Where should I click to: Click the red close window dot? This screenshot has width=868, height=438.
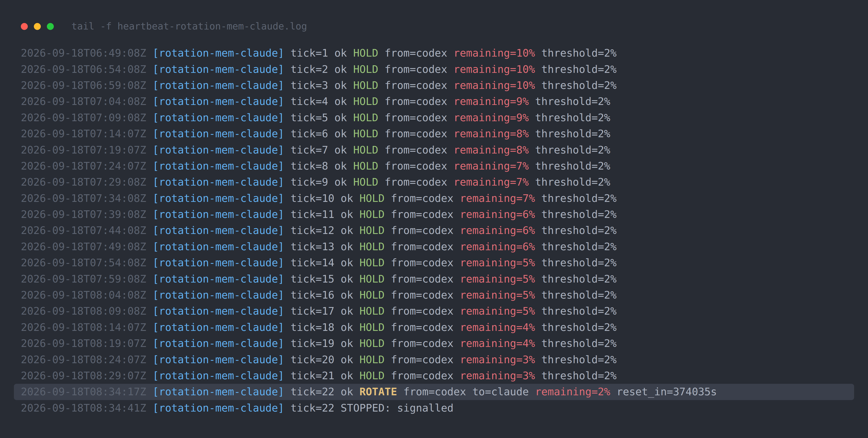(24, 27)
